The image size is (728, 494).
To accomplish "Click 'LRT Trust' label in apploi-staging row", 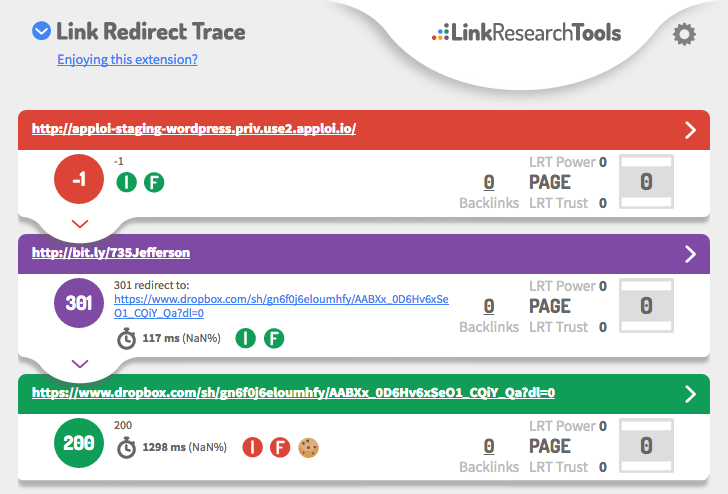I will [559, 203].
